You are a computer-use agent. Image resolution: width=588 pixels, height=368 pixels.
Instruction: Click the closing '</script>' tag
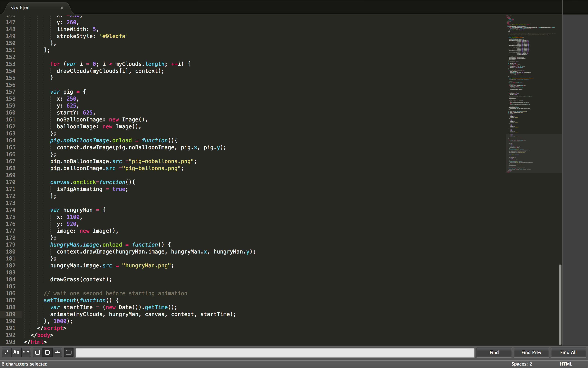coord(52,328)
